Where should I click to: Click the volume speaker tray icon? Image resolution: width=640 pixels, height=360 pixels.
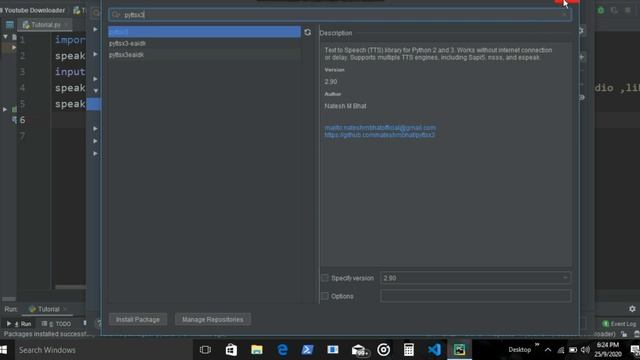click(x=585, y=350)
